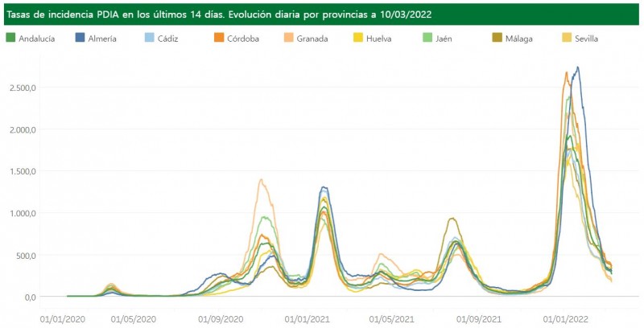Toggle the Córdoba series label
Screen dimensions: 644x328
point(243,39)
